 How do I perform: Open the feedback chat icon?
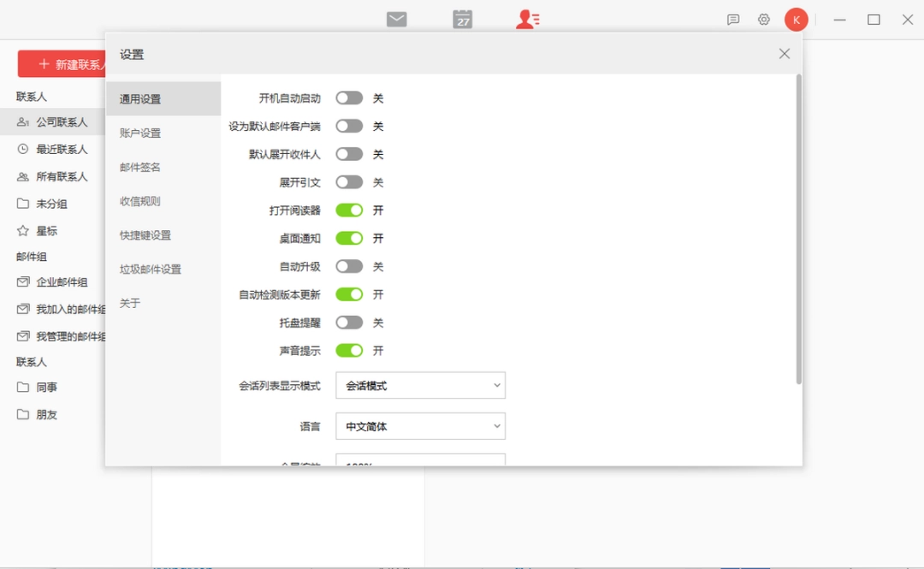(x=732, y=19)
